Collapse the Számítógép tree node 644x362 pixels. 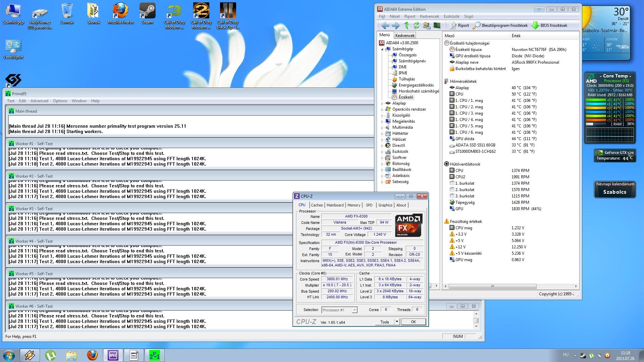[382, 49]
